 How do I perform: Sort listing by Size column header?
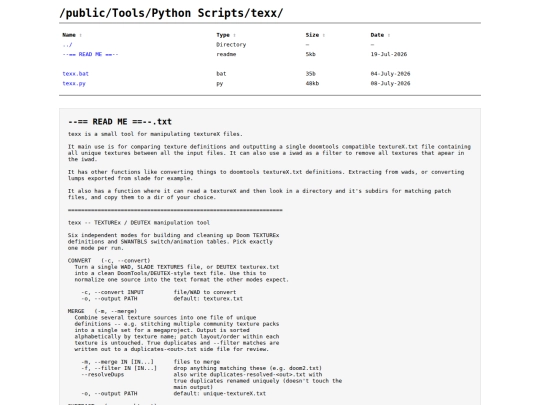[x=312, y=35]
